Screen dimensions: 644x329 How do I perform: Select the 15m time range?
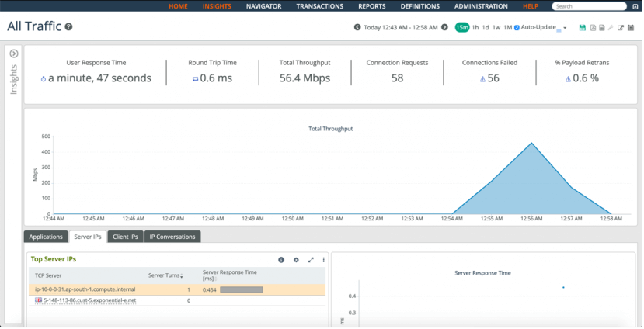(x=462, y=28)
